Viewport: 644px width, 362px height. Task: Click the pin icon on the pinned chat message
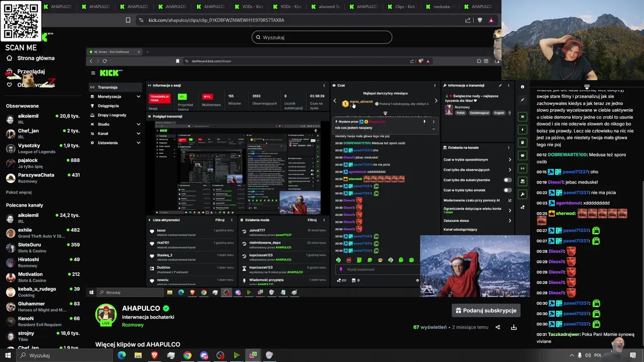[x=424, y=122]
